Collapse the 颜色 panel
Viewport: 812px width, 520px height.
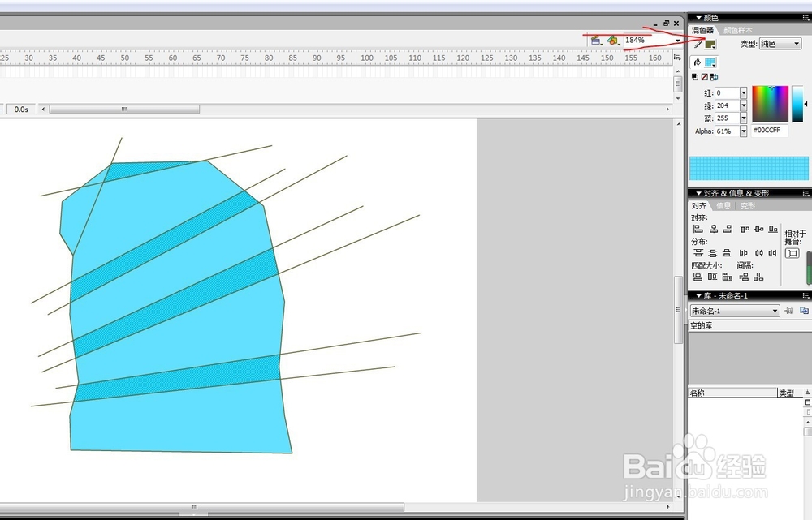point(698,18)
